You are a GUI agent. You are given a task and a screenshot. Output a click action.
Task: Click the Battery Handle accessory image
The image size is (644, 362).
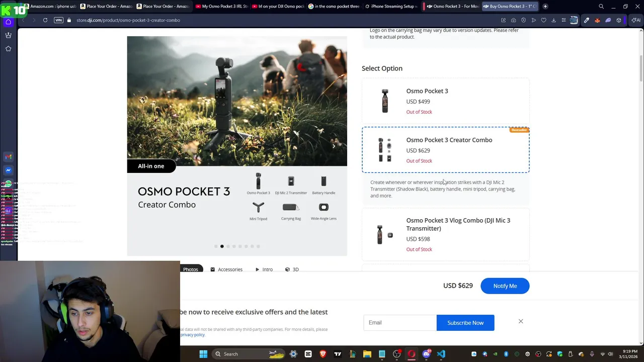click(x=324, y=181)
